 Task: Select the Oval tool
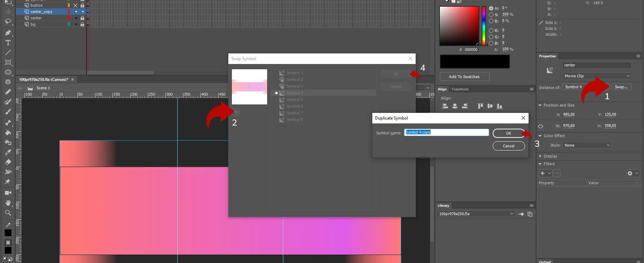[x=8, y=72]
